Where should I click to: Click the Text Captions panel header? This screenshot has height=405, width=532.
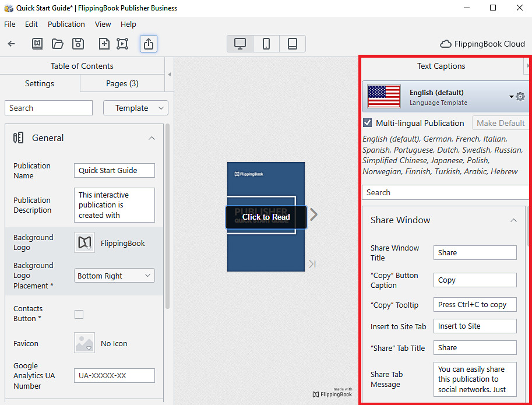coord(441,66)
